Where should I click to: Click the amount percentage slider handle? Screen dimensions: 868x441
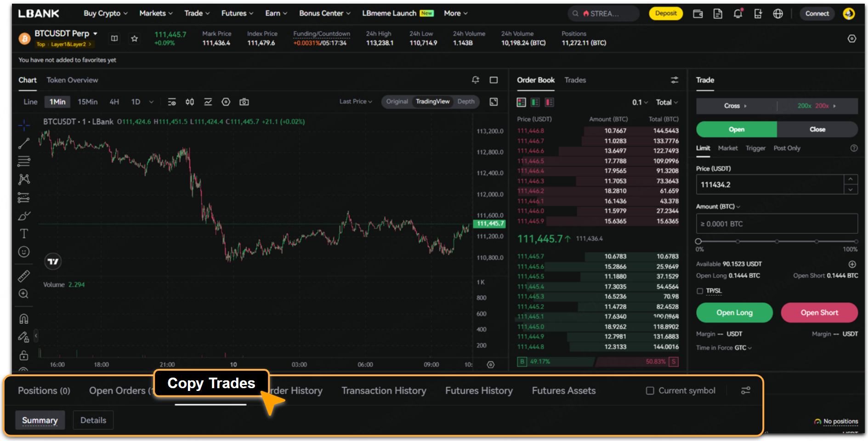698,241
